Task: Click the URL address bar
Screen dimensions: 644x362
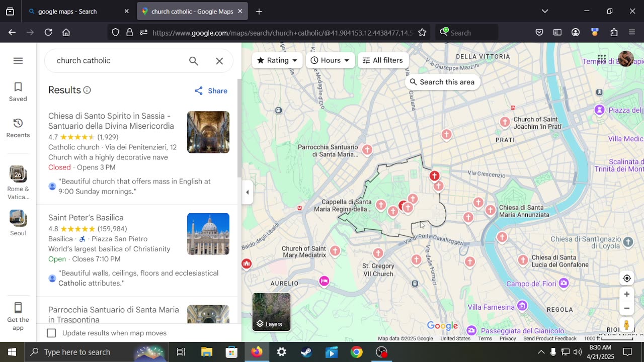Action: click(x=283, y=33)
